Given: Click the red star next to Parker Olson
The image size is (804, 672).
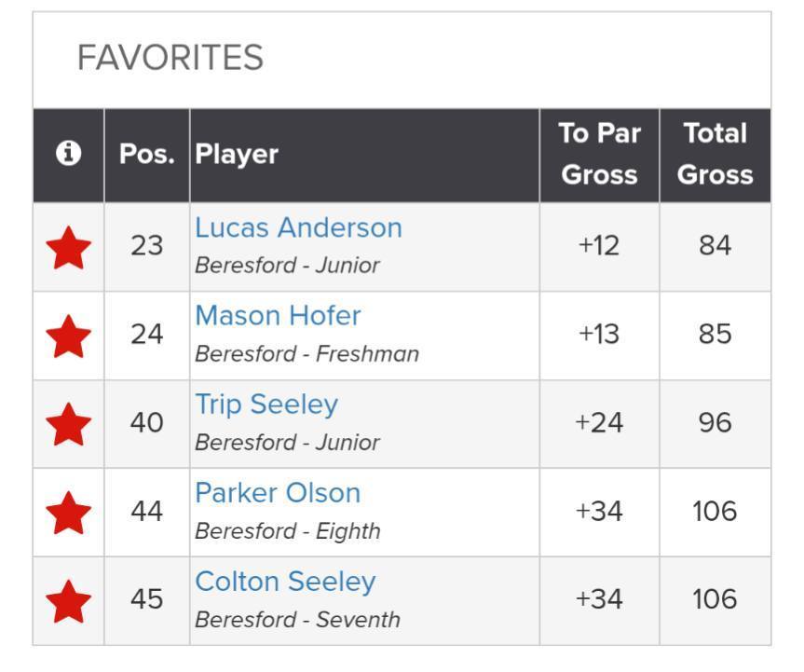Looking at the screenshot, I should (69, 513).
